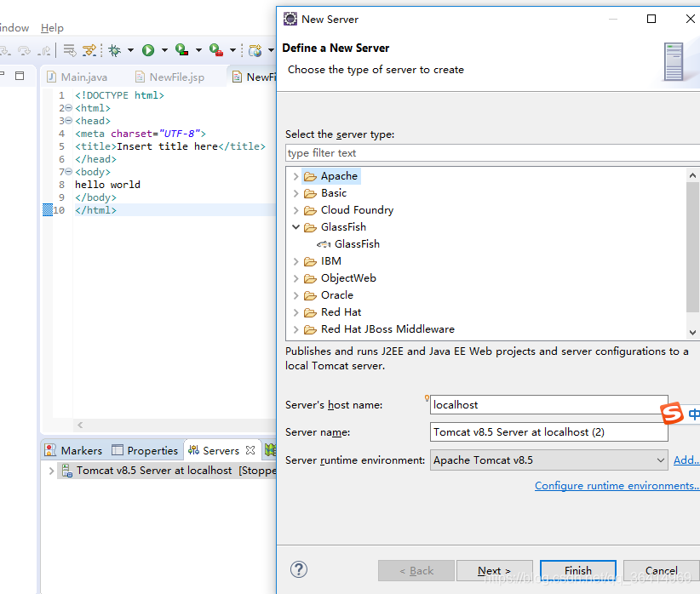The image size is (700, 594).
Task: Expand Tomcat v8.5 Server in Servers view
Action: point(51,471)
